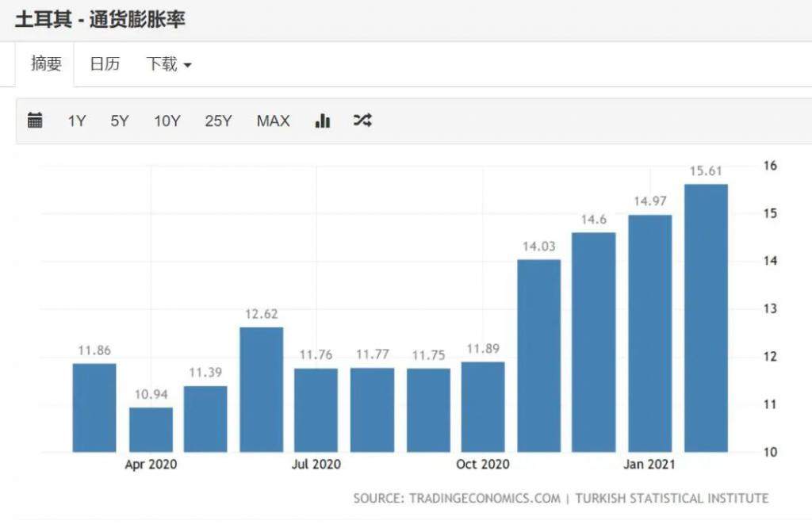This screenshot has height=532, width=812.
Task: Open the 日历 tab
Action: click(x=105, y=63)
